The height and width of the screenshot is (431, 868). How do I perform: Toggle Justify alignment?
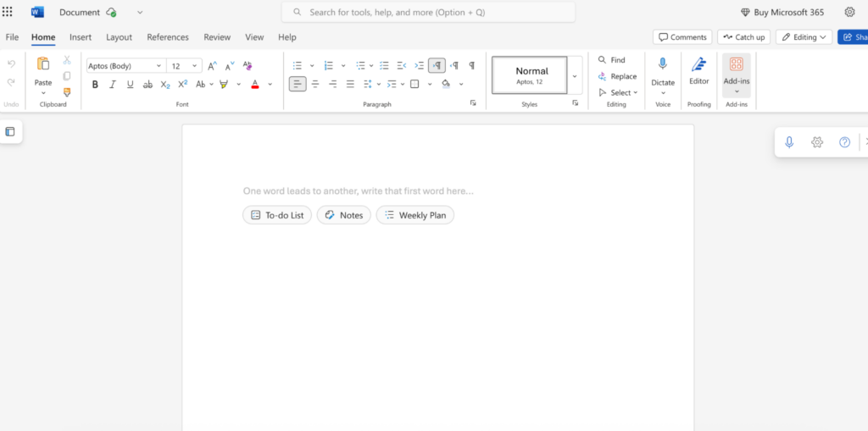point(350,84)
